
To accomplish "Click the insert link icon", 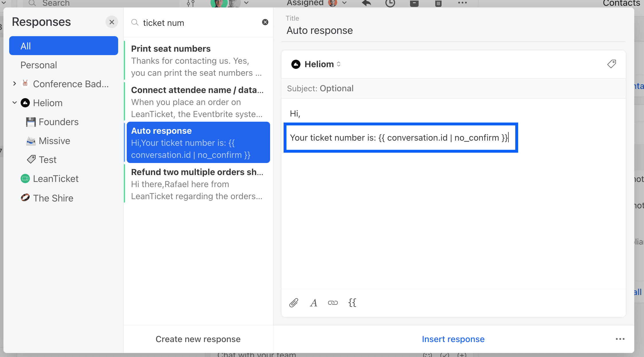I will pyautogui.click(x=333, y=303).
